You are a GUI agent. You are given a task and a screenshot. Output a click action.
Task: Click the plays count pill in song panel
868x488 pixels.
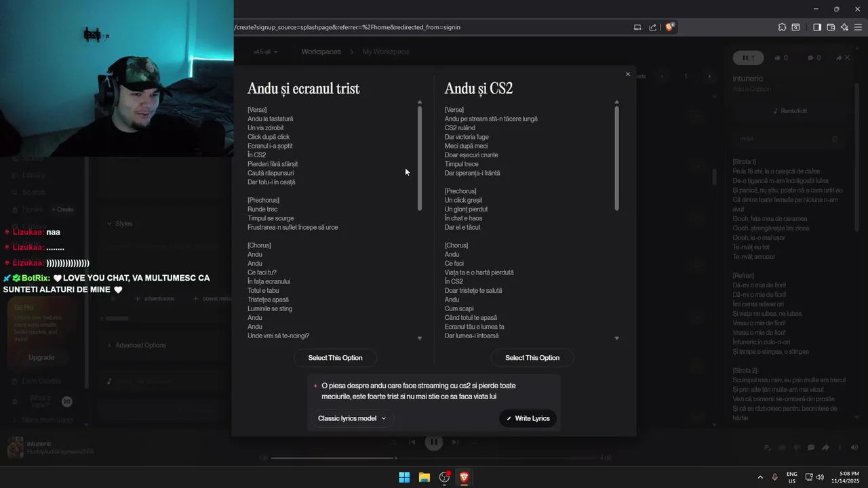point(748,58)
